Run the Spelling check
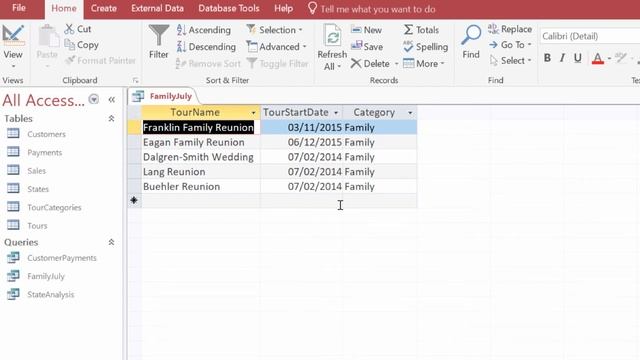Image resolution: width=640 pixels, height=360 pixels. [425, 47]
